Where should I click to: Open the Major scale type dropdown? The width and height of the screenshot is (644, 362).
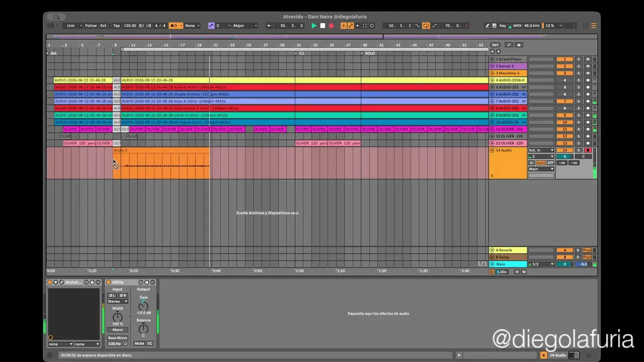pyautogui.click(x=246, y=26)
